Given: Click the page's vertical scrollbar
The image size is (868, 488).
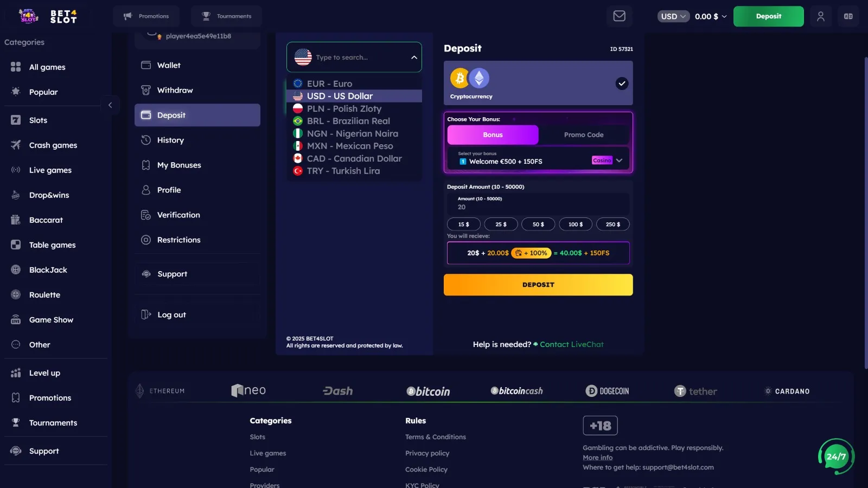Looking at the screenshot, I should tap(865, 211).
